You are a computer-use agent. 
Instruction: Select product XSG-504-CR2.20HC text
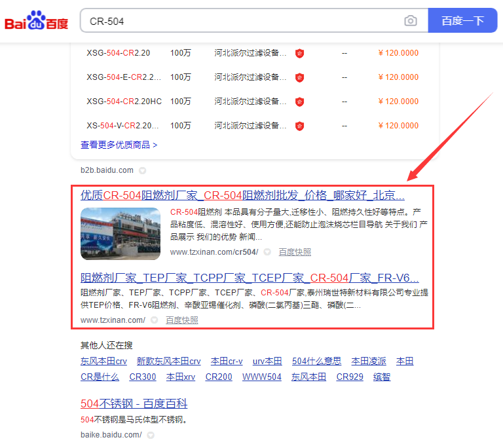click(124, 102)
